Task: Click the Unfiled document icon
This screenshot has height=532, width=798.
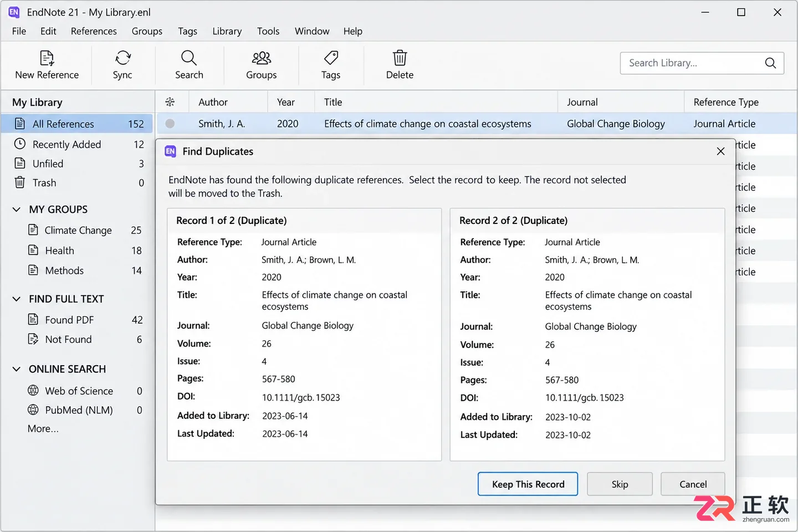Action: [20, 163]
